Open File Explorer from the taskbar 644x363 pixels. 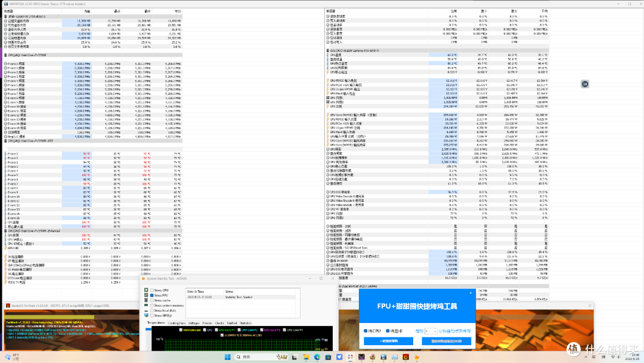coord(306,357)
